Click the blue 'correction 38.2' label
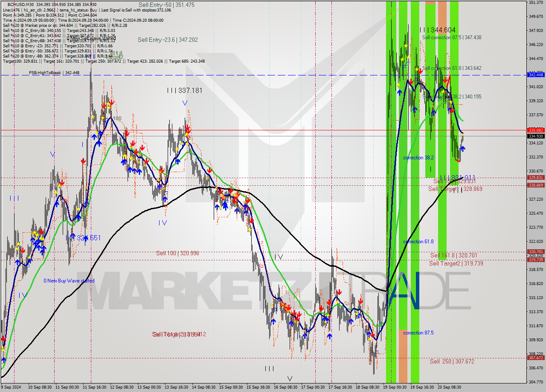This screenshot has width=546, height=392. [418, 158]
